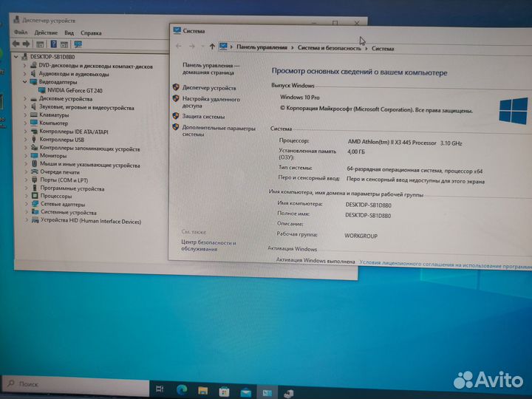Open Настройка удаленного доступа link

[x=211, y=102]
